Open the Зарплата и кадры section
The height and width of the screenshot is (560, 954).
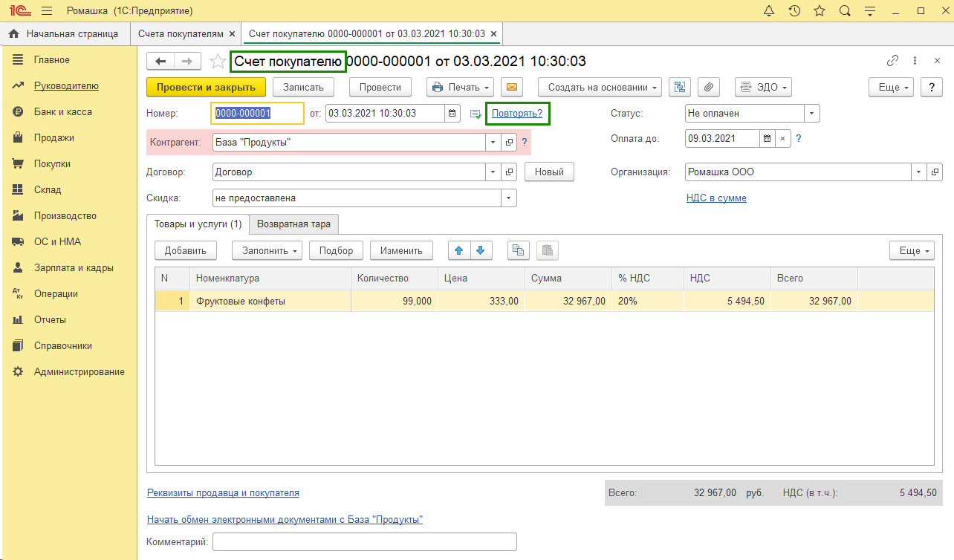pos(74,267)
